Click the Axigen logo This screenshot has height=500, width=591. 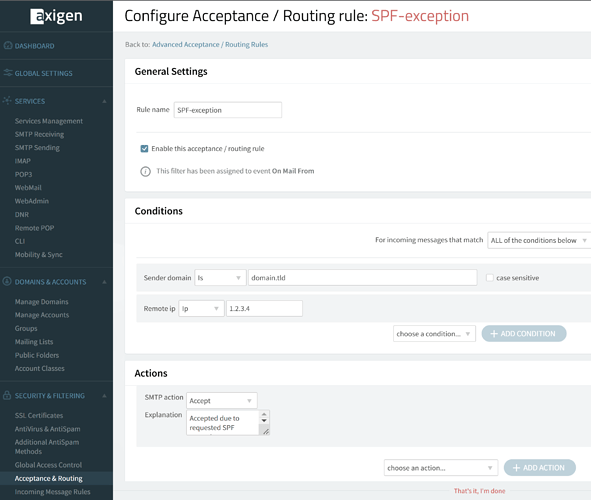click(56, 16)
